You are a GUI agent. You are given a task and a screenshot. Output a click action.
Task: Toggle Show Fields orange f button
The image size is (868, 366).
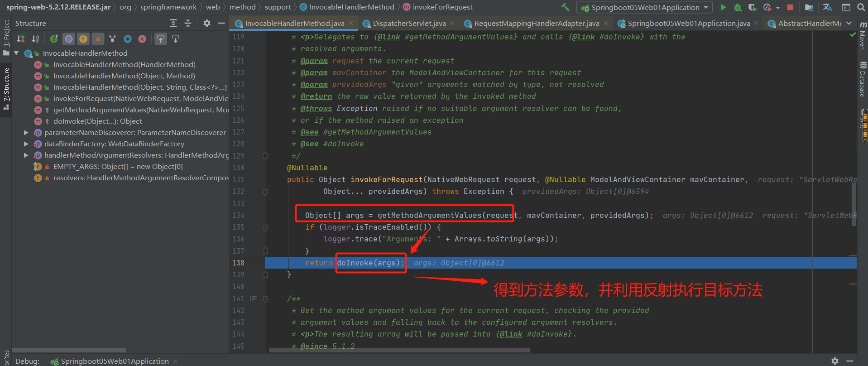tap(83, 39)
